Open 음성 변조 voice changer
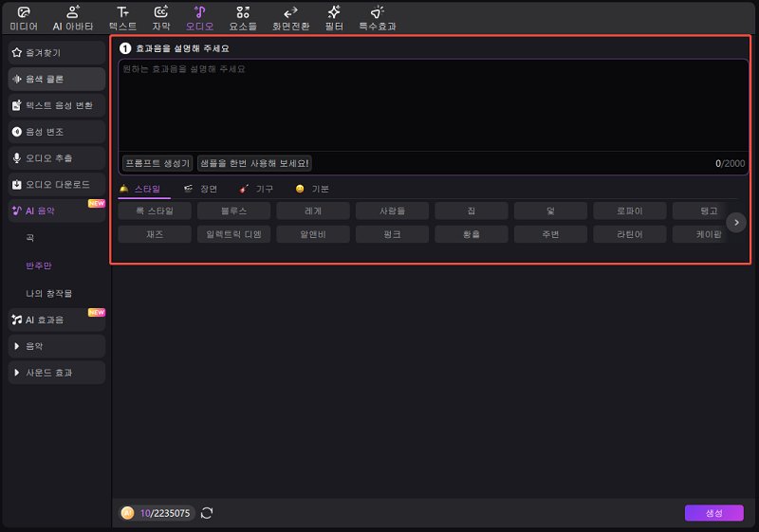The height and width of the screenshot is (532, 759). pyautogui.click(x=57, y=132)
